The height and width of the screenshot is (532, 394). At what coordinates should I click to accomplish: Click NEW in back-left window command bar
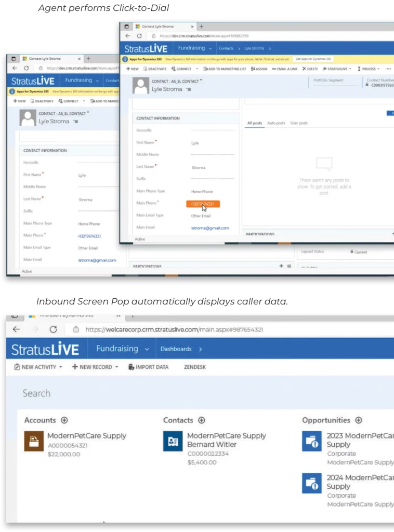click(x=19, y=101)
